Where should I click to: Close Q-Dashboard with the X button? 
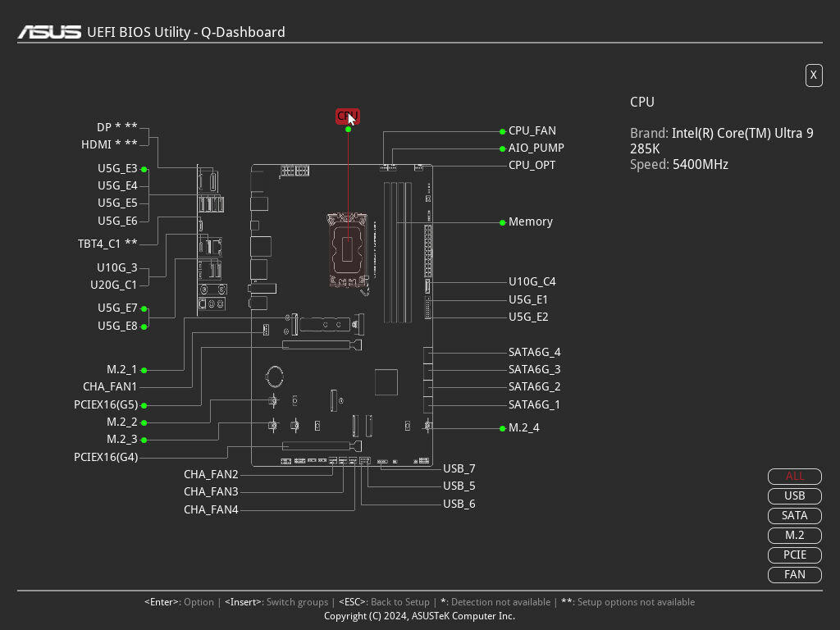point(813,75)
